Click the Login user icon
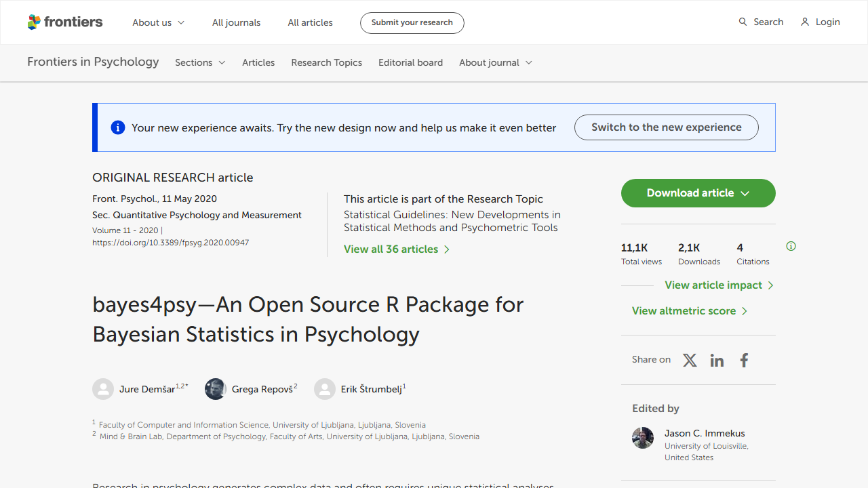The height and width of the screenshot is (488, 868). pyautogui.click(x=805, y=22)
